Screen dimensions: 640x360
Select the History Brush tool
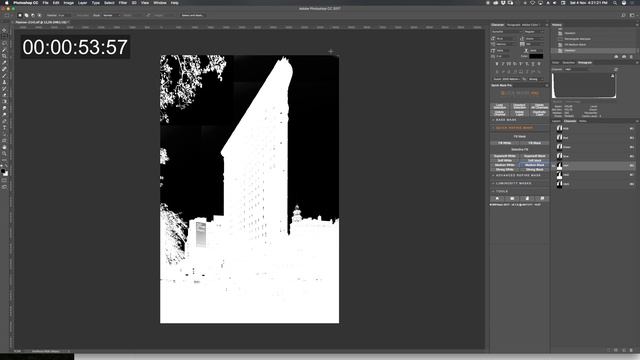4,89
